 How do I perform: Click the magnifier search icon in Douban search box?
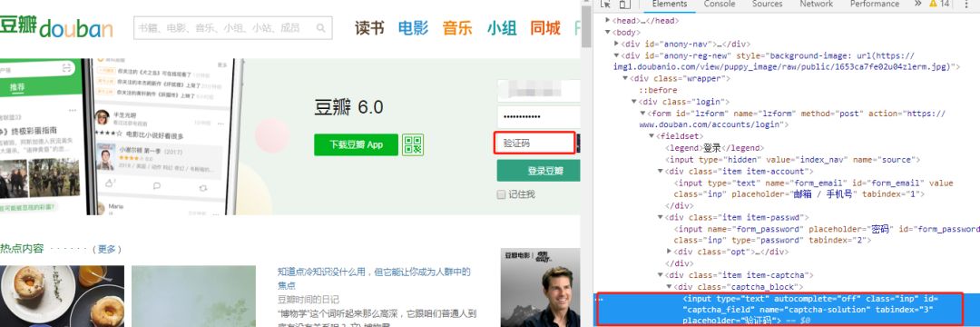(x=320, y=27)
